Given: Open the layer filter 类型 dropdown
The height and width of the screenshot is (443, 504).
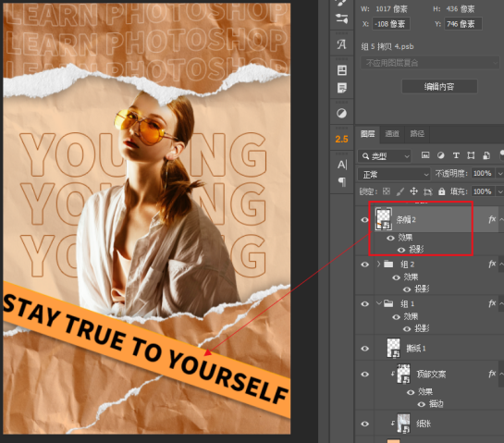Looking at the screenshot, I should click(385, 156).
